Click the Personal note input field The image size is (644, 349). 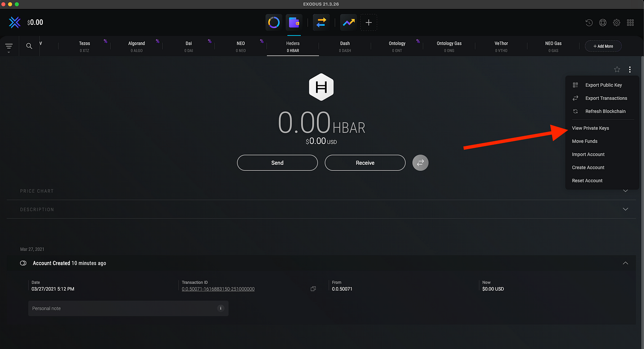128,308
